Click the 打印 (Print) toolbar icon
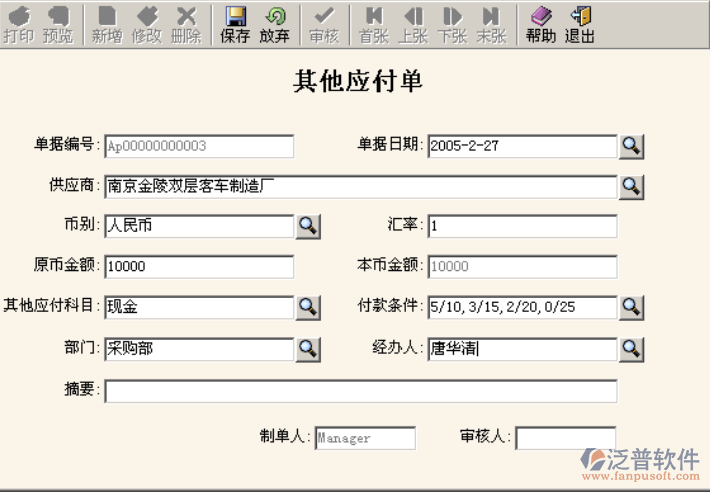Image resolution: width=710 pixels, height=492 pixels. pos(18,25)
